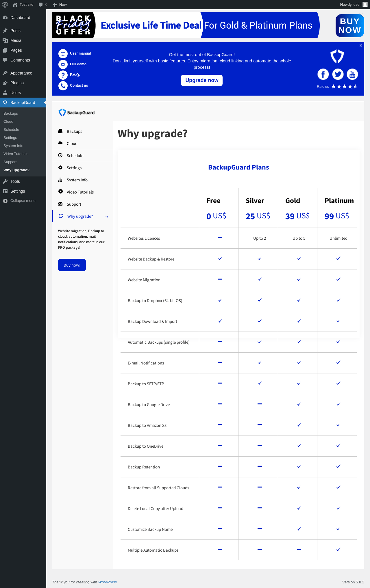Screen dimensions: 370x588
Task: Click the Full demo icon
Action: coord(63,64)
